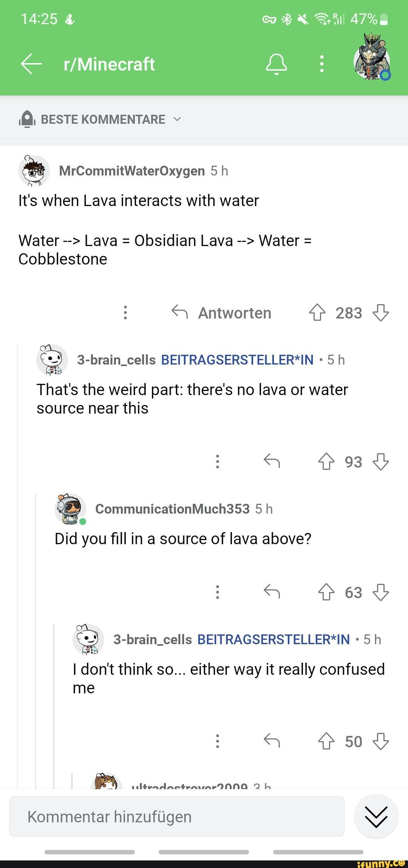The image size is (408, 868).
Task: Tap the back arrow in header
Action: [x=31, y=64]
